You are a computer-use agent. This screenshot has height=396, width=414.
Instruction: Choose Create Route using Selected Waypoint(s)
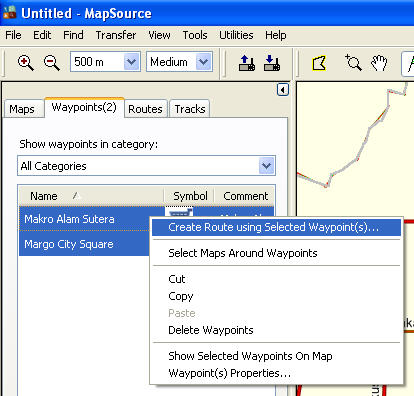[276, 227]
